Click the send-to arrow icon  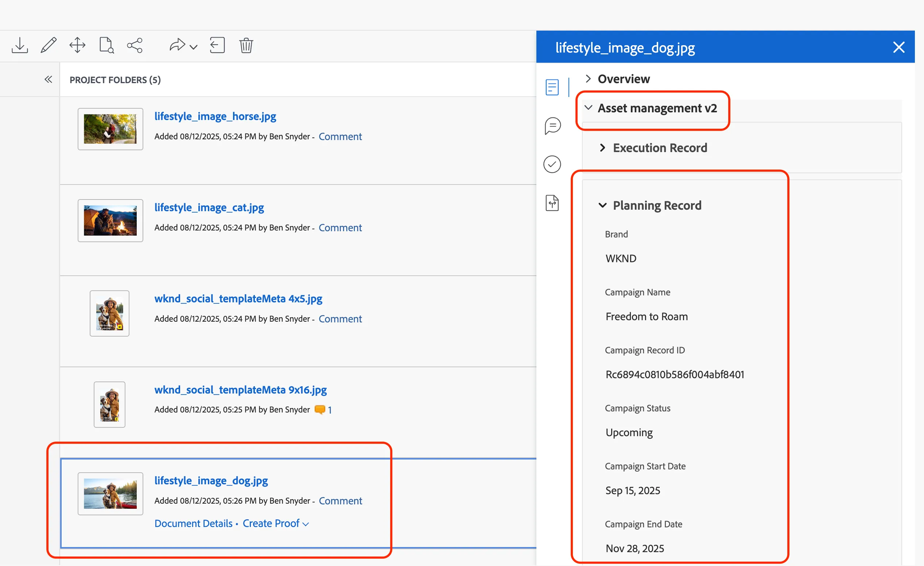[x=177, y=45]
